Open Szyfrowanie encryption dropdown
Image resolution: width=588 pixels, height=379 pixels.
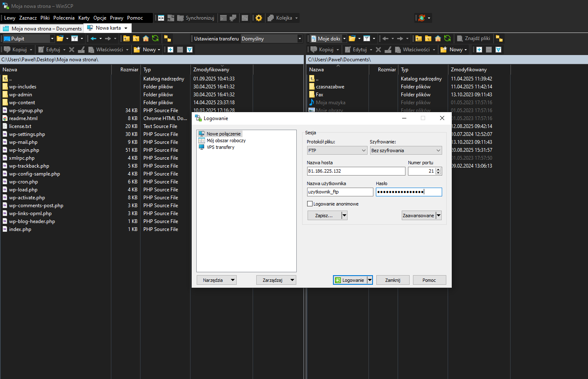point(406,151)
